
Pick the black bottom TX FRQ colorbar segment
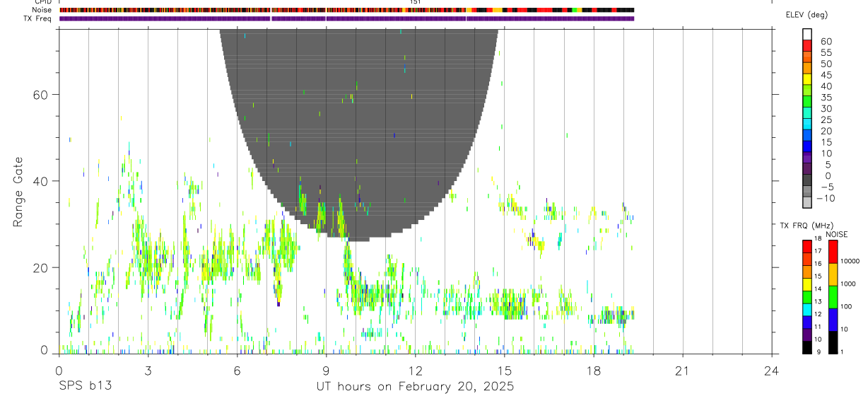pos(807,347)
